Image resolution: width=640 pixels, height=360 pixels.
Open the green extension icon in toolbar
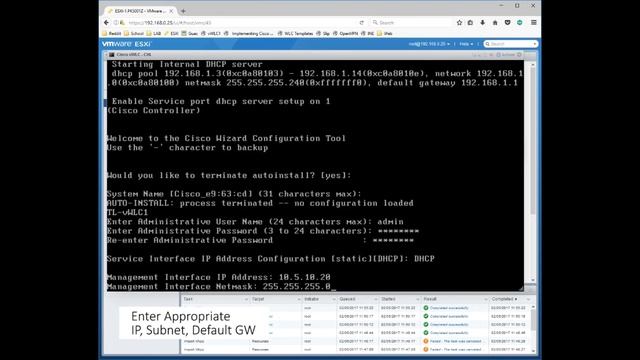(x=520, y=23)
